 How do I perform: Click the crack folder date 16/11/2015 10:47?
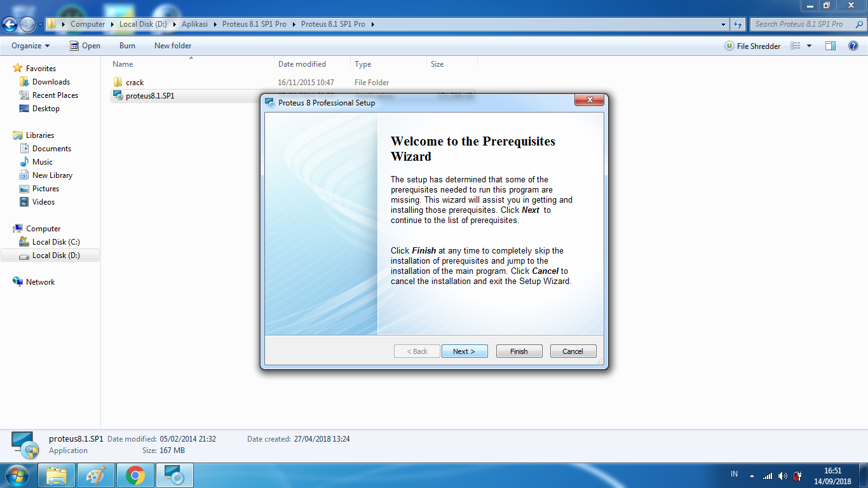pyautogui.click(x=306, y=83)
